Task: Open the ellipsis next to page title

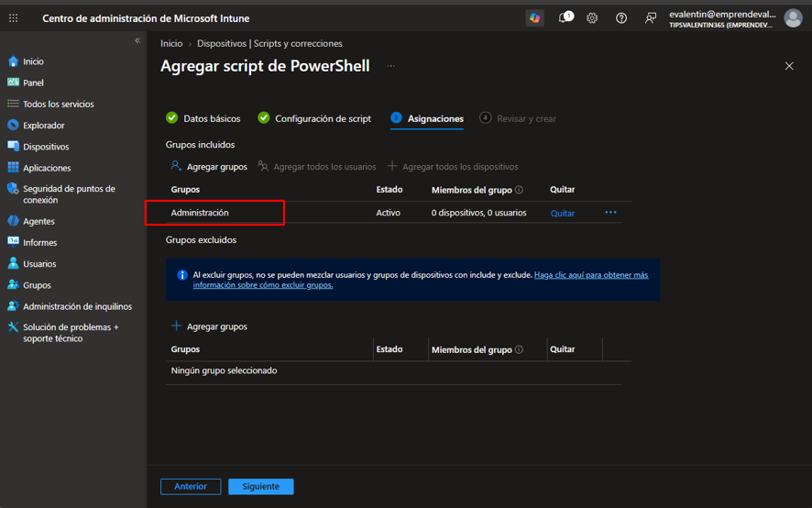Action: click(391, 66)
